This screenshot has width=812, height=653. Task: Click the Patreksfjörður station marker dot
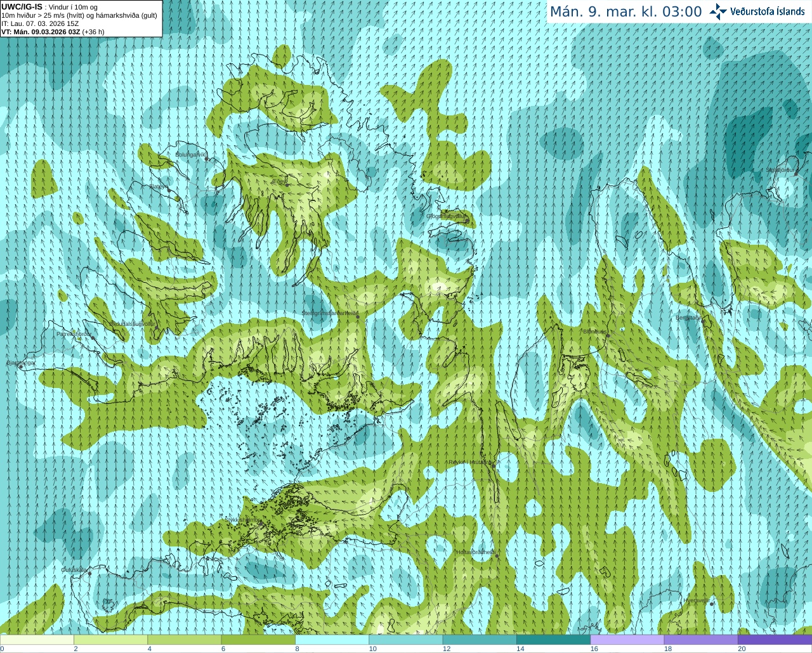pyautogui.click(x=93, y=338)
